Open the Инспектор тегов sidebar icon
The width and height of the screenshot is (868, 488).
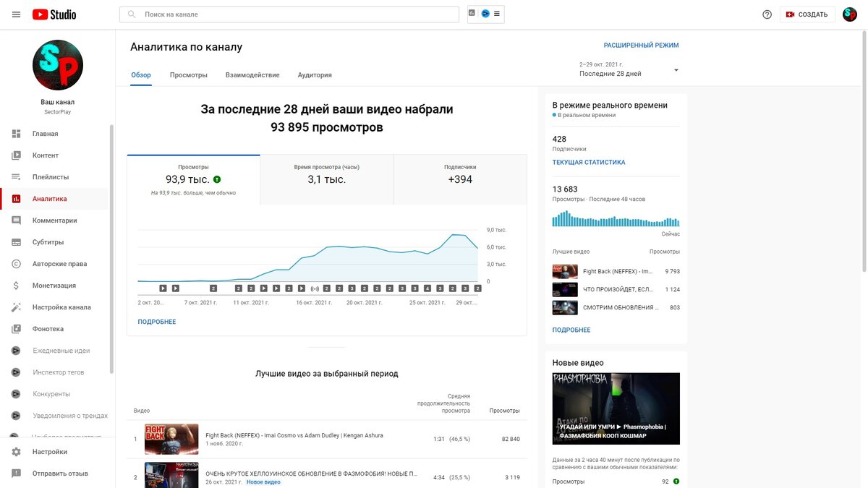click(14, 372)
